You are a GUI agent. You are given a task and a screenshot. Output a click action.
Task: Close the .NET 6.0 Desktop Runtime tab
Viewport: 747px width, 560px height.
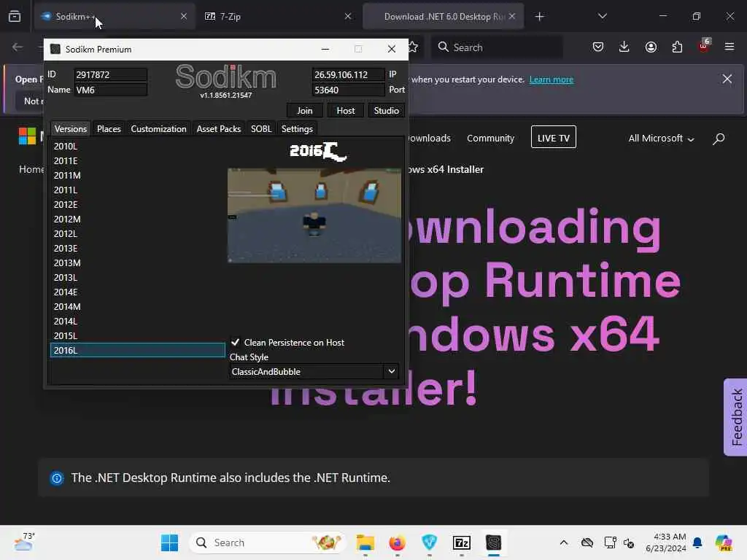[512, 16]
